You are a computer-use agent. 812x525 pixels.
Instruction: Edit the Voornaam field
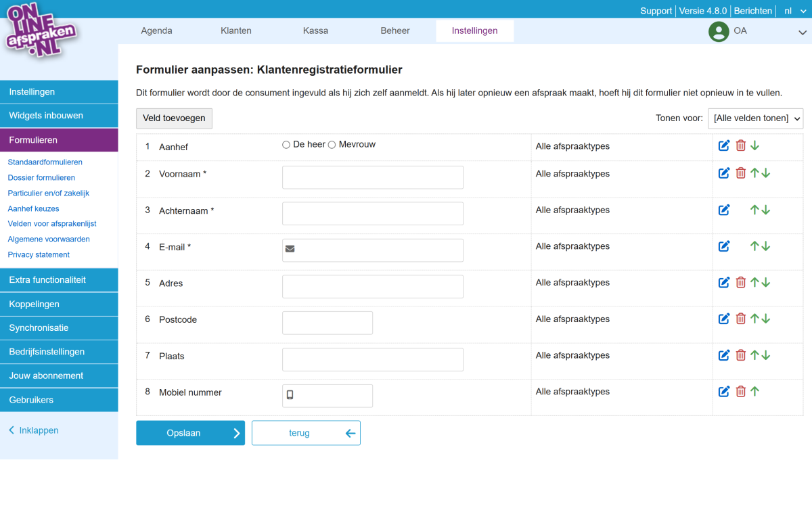pyautogui.click(x=724, y=173)
